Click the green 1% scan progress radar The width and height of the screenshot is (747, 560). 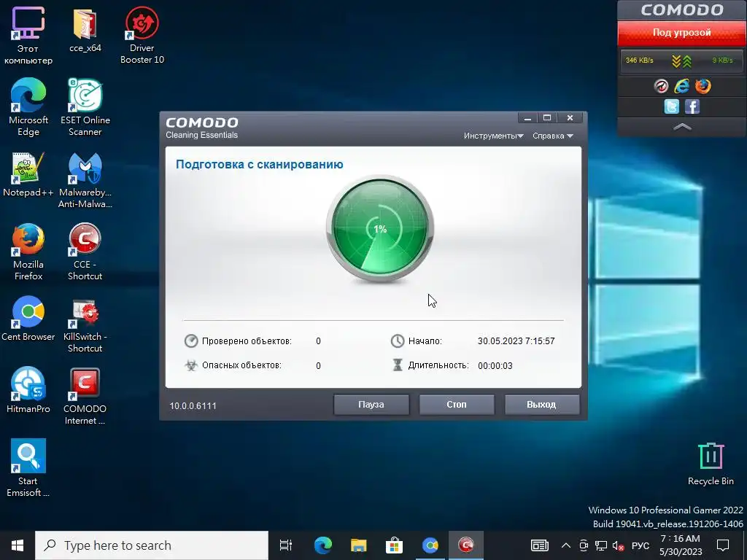click(380, 230)
